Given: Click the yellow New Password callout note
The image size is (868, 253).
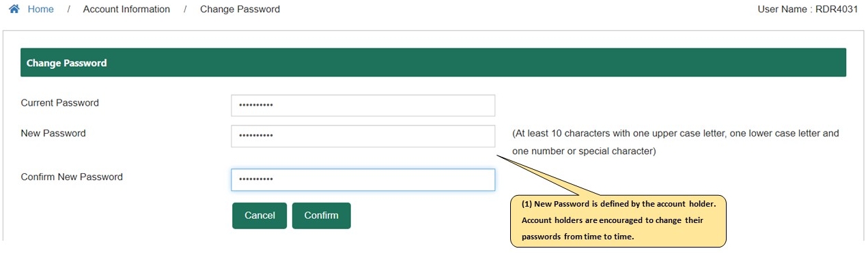Looking at the screenshot, I should [x=618, y=220].
